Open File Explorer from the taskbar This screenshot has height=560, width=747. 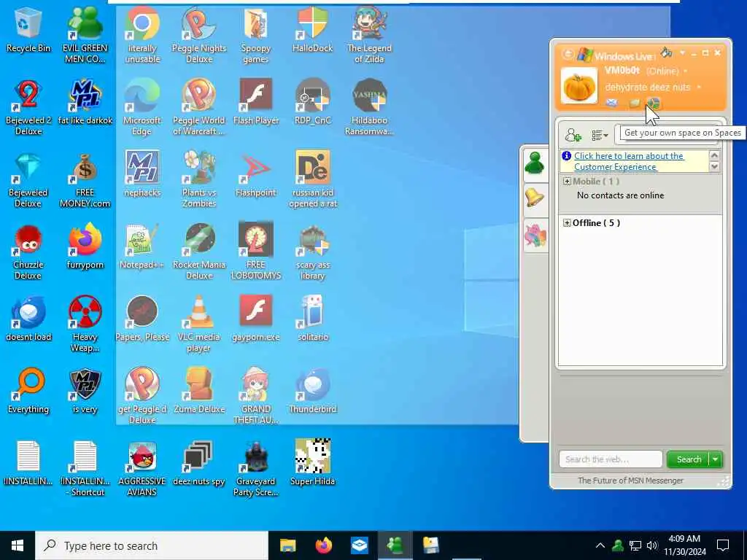(287, 545)
